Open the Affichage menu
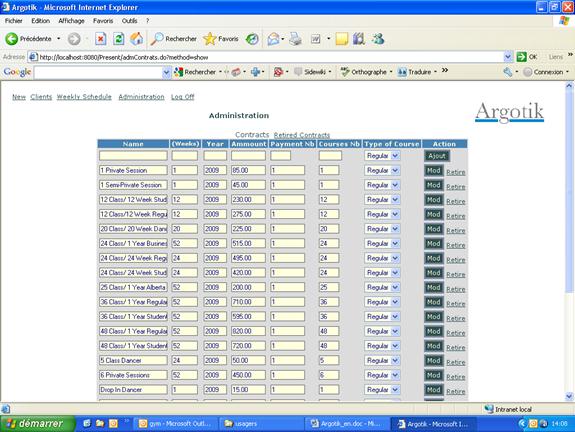The image size is (575, 432). click(x=71, y=21)
